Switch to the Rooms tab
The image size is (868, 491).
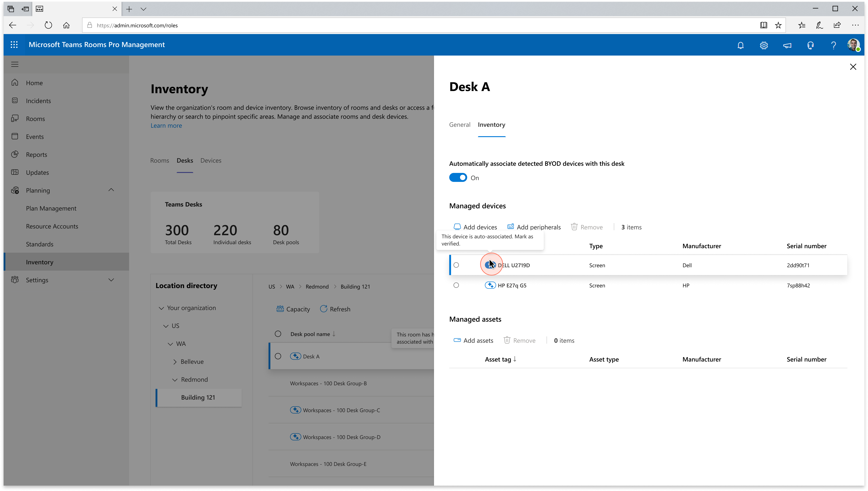[160, 161]
